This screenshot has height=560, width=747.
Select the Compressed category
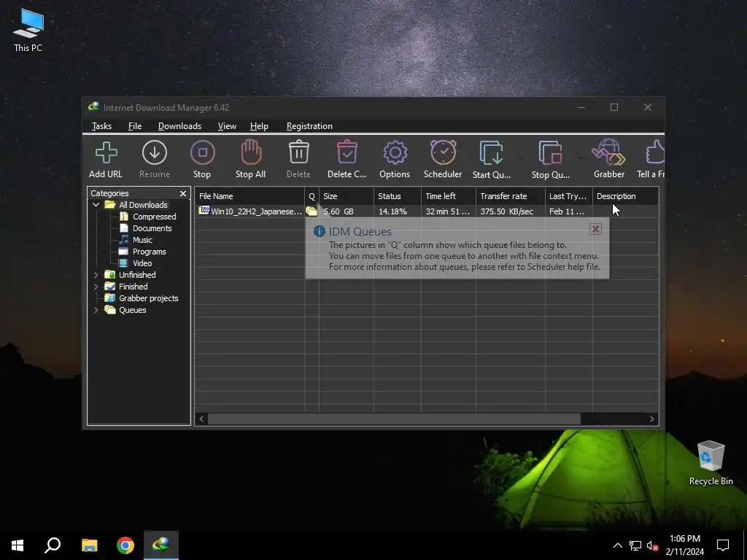[155, 217]
